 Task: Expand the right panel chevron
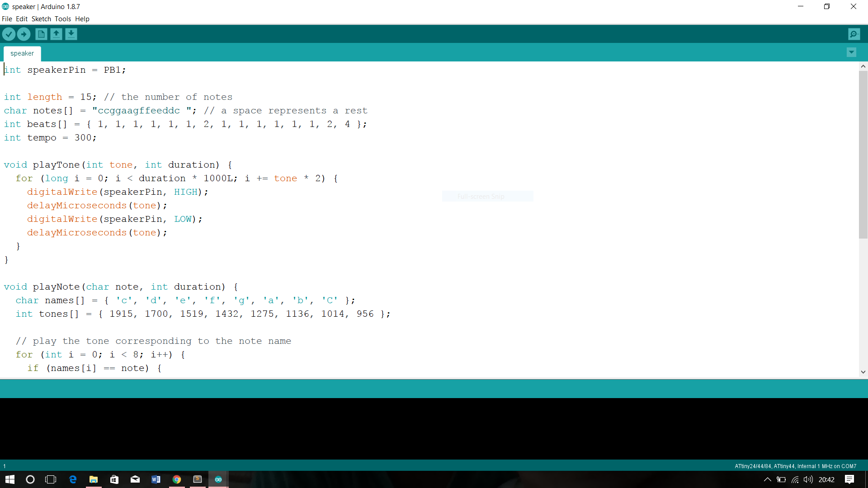point(851,52)
